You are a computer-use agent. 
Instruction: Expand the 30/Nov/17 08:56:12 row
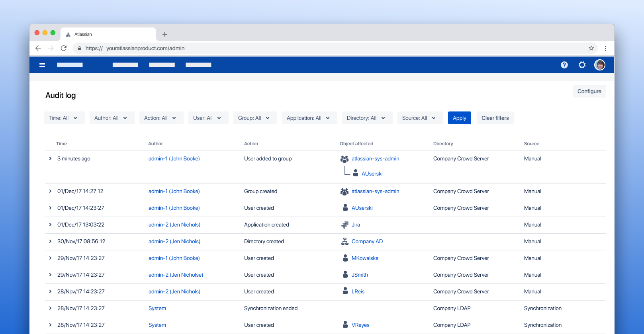(50, 241)
